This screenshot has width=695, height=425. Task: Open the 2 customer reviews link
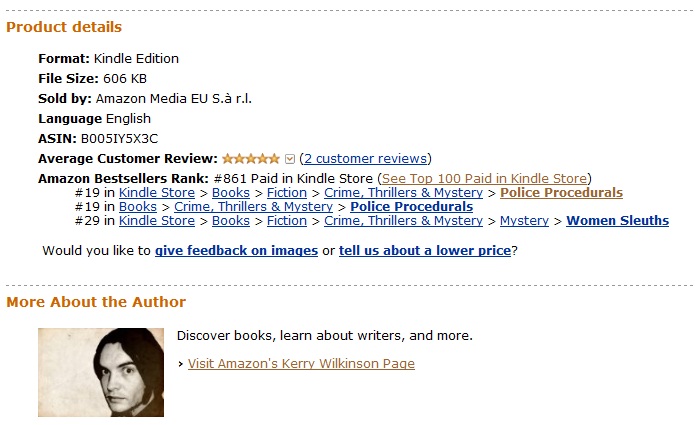[365, 158]
